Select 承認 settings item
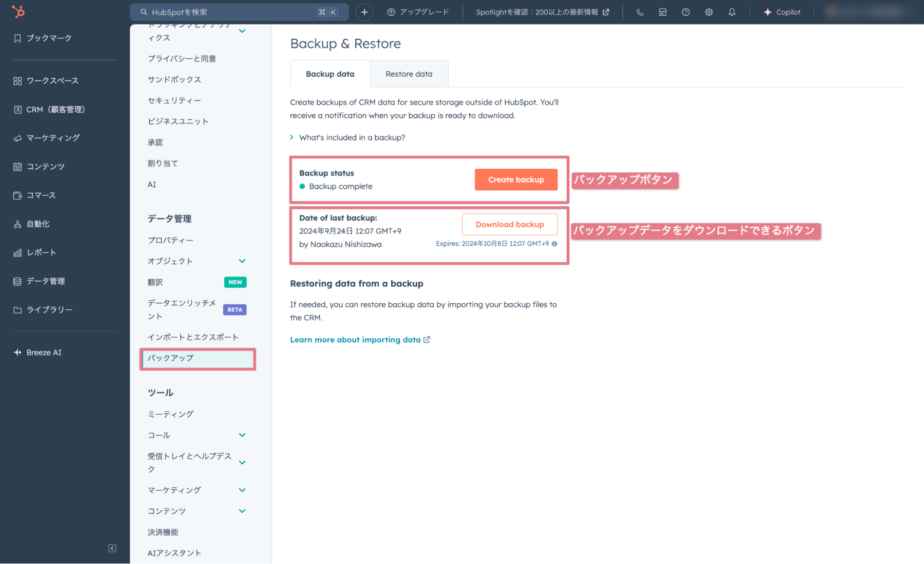Screen dimensions: 924x564 (155, 142)
